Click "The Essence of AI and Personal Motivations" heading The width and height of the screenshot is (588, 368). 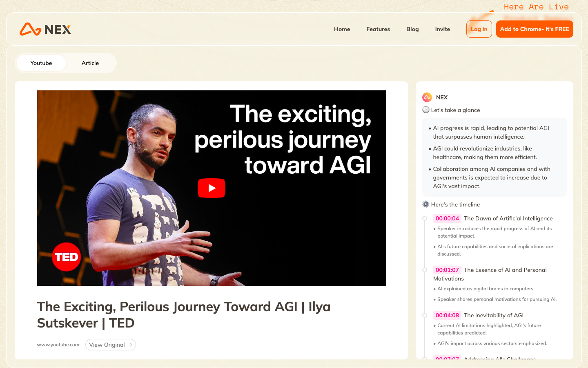(x=490, y=274)
